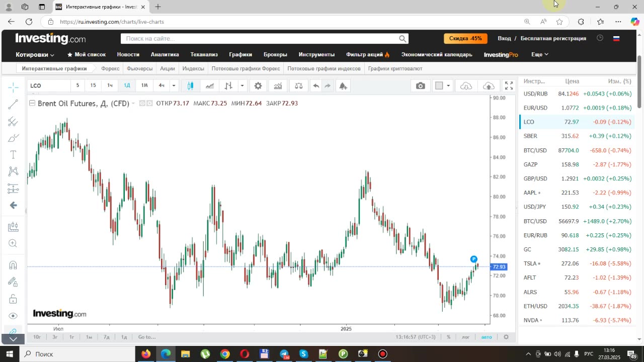Select the 5 minute timeframe

[77, 85]
